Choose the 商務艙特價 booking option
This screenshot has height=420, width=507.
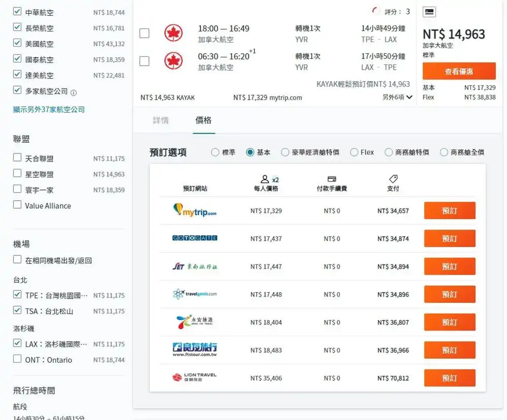coord(389,152)
